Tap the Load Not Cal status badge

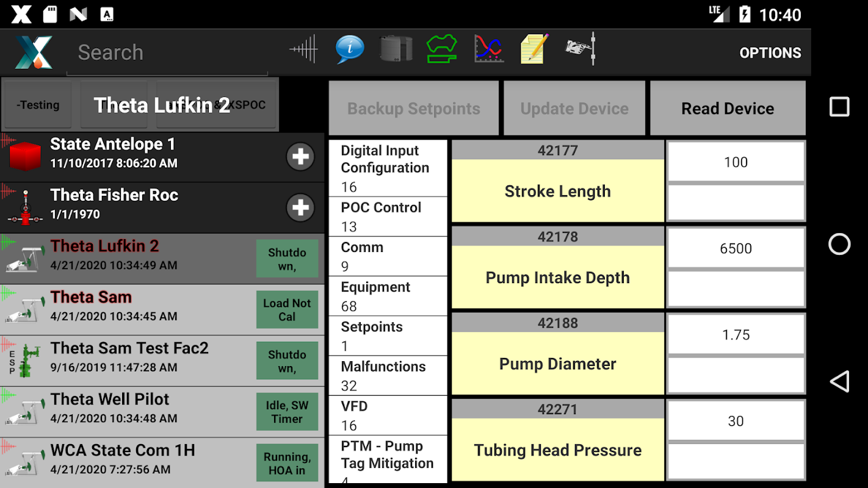287,310
